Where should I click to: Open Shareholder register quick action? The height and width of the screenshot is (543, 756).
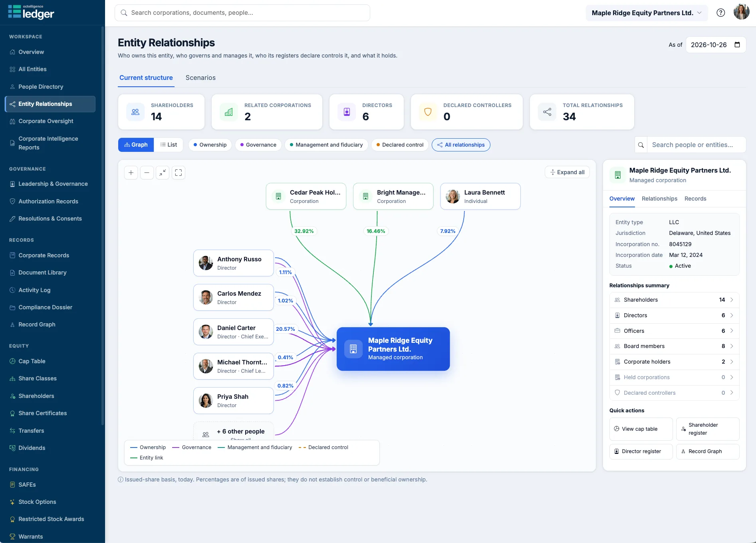707,429
